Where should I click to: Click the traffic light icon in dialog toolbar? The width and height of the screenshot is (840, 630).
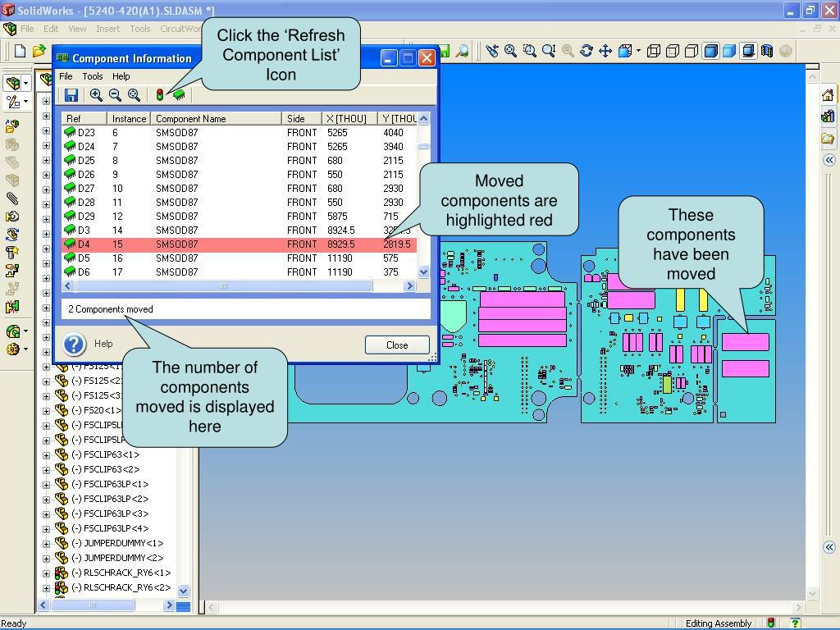[160, 95]
